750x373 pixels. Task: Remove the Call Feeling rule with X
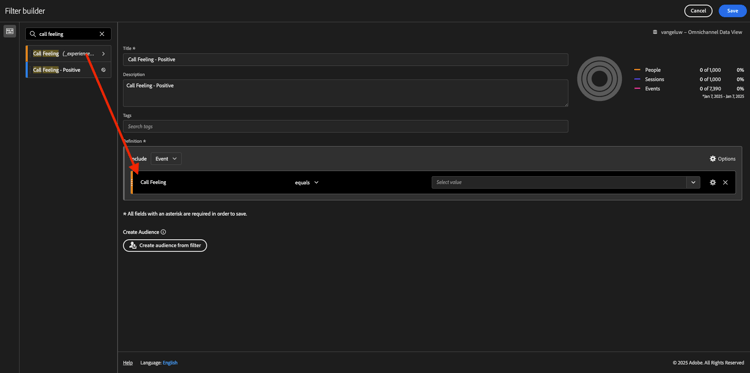(x=725, y=182)
